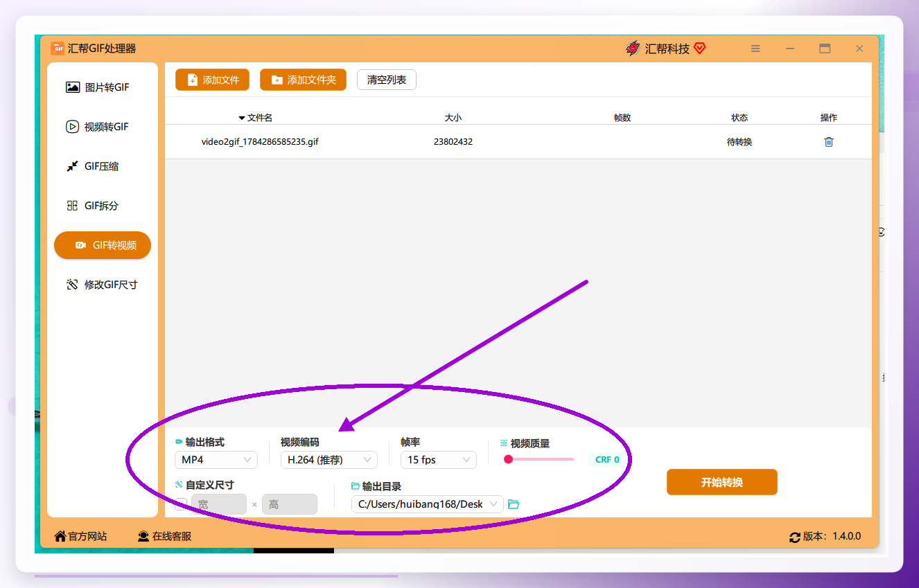Image resolution: width=919 pixels, height=588 pixels.
Task: Click the 汇帮GIF处理器 app logo
Action: (x=58, y=48)
